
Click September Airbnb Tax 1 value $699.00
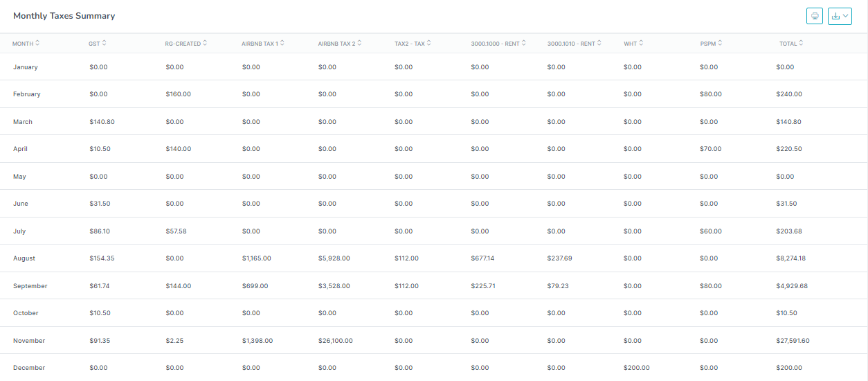[255, 286]
